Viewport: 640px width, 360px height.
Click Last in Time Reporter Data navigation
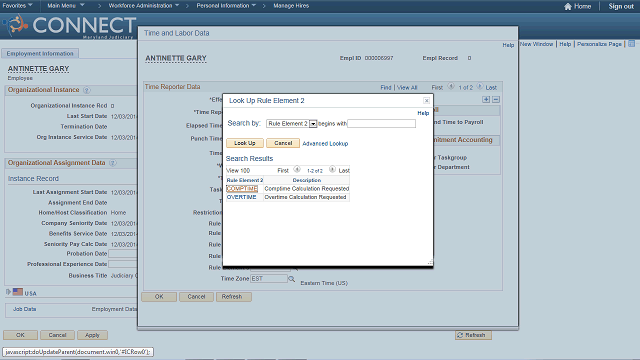point(491,87)
